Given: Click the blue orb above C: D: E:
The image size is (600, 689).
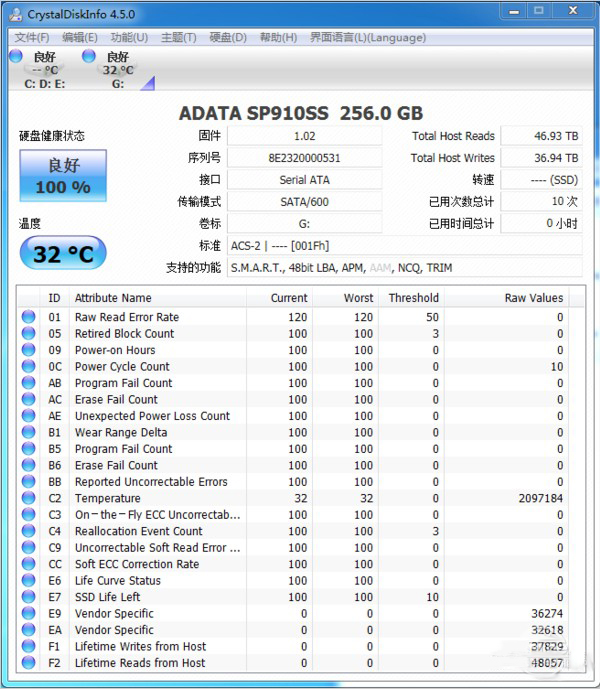Looking at the screenshot, I should click(16, 56).
